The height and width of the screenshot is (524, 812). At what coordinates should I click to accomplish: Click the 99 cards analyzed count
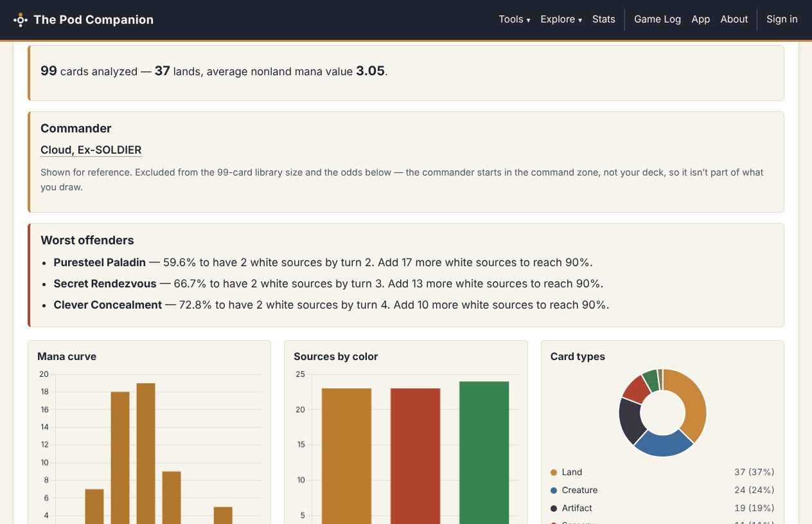[x=49, y=71]
